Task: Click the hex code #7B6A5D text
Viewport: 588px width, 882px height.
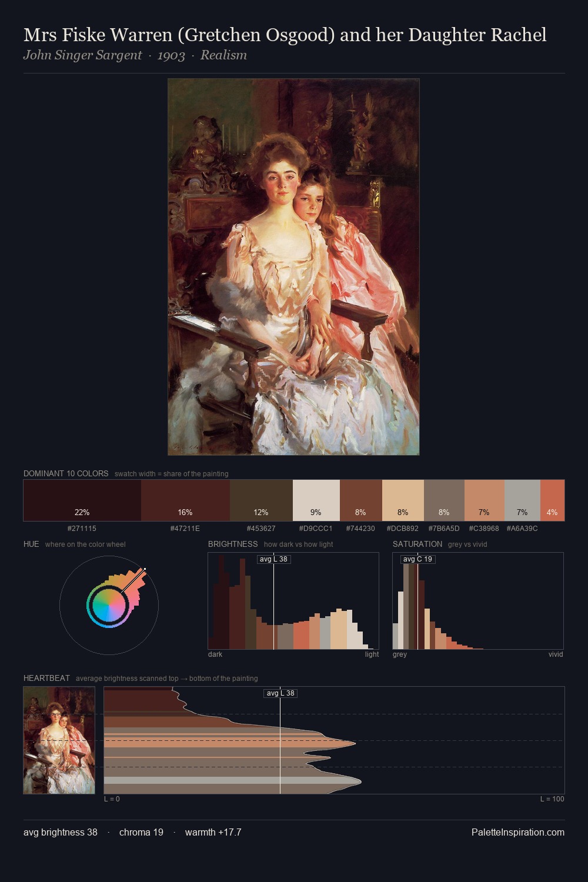Action: pos(444,529)
